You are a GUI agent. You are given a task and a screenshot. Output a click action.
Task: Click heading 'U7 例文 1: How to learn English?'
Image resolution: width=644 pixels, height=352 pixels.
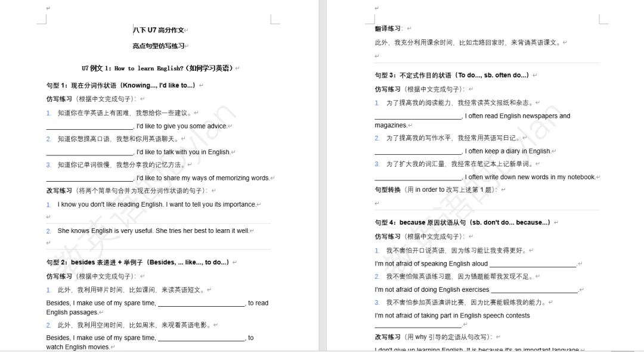132,68
